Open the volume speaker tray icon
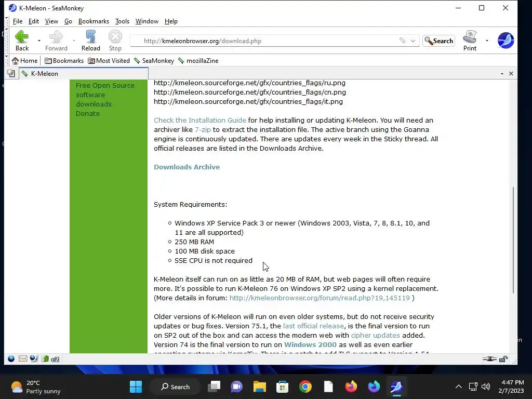Viewport: 532px width, 399px height. (486, 387)
